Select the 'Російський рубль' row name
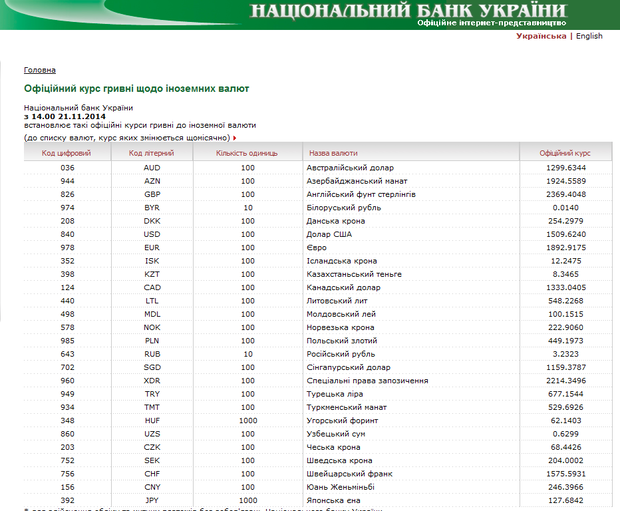This screenshot has width=620, height=511. click(339, 353)
